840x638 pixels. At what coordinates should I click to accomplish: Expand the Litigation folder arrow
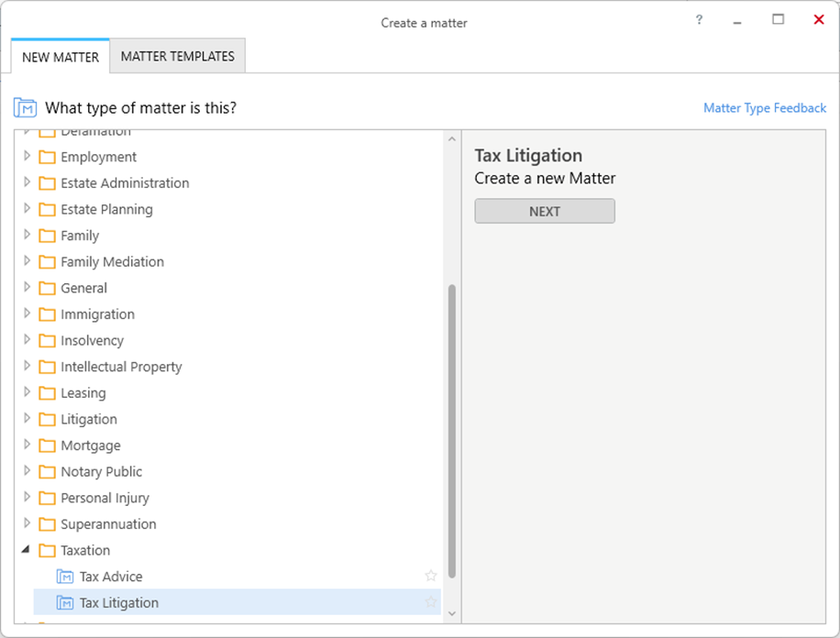point(27,419)
